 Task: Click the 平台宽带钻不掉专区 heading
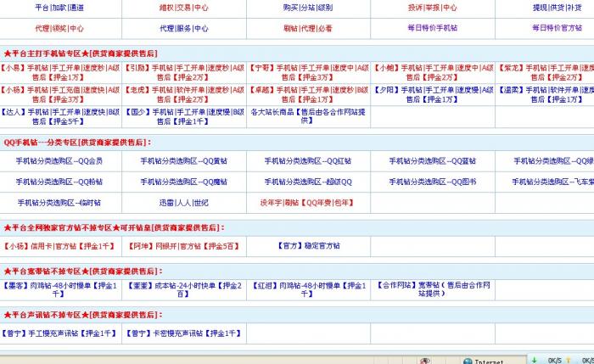(83, 272)
